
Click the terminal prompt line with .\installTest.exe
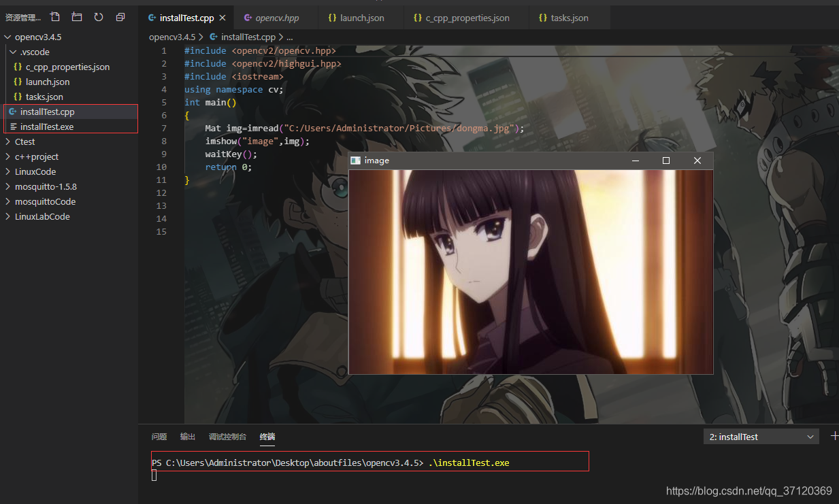pyautogui.click(x=331, y=463)
